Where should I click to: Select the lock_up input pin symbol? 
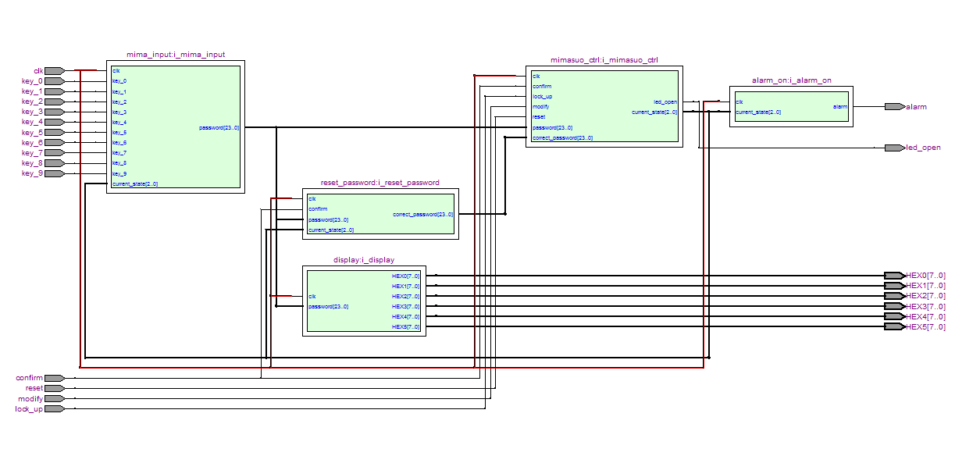point(54,408)
